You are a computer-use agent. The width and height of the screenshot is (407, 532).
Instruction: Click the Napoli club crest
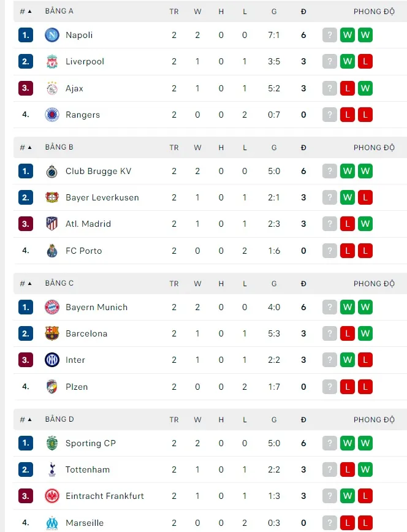tap(51, 35)
